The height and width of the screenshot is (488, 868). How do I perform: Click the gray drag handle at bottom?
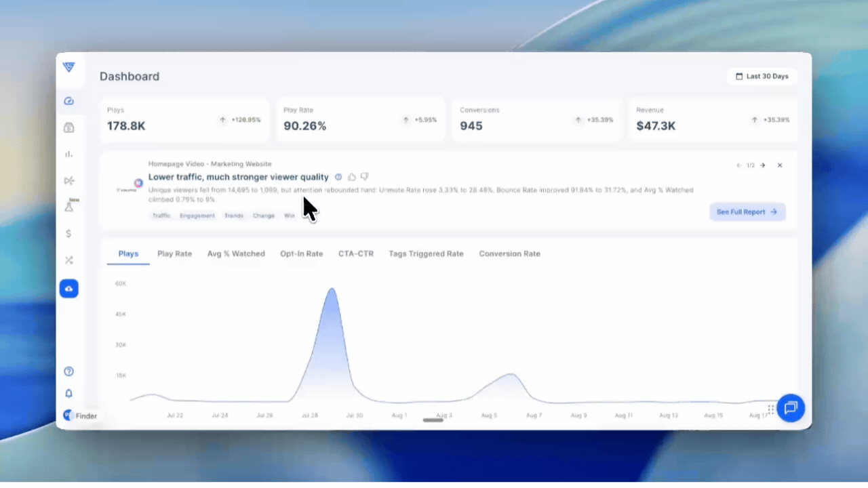(433, 420)
